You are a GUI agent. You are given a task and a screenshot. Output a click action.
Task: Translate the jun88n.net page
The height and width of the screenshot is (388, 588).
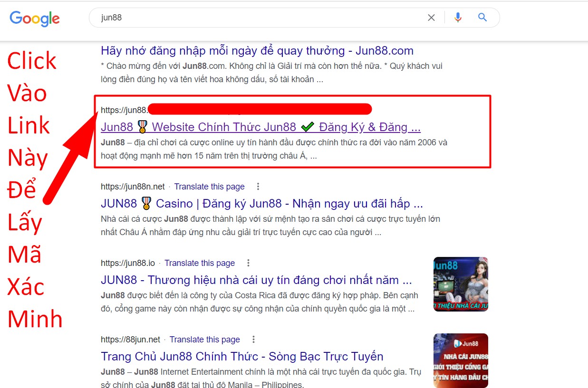(x=209, y=186)
